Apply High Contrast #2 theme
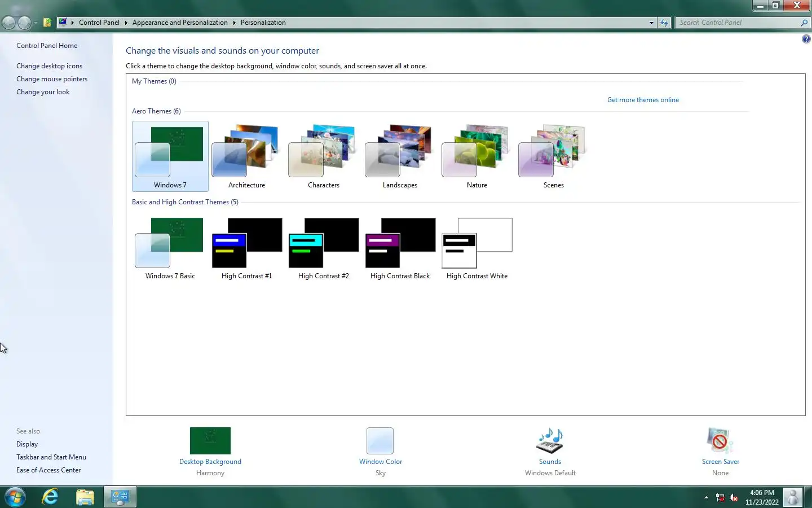 point(323,248)
